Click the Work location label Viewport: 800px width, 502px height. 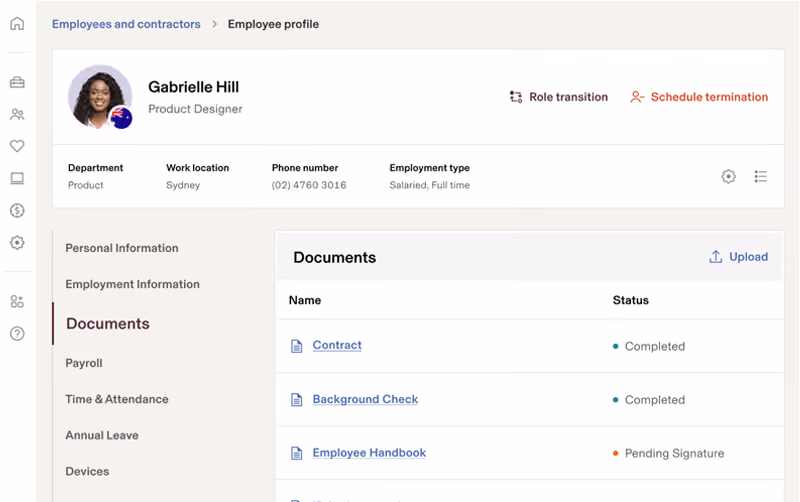197,168
